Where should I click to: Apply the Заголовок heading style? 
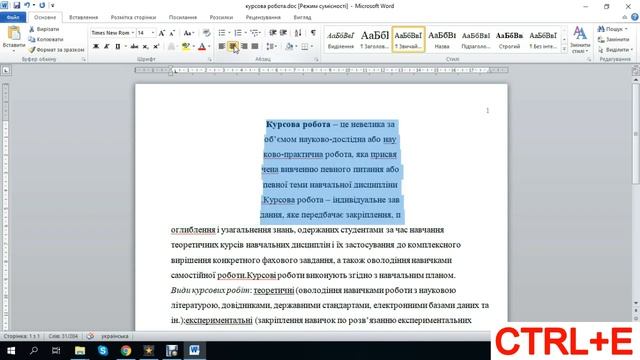point(375,40)
